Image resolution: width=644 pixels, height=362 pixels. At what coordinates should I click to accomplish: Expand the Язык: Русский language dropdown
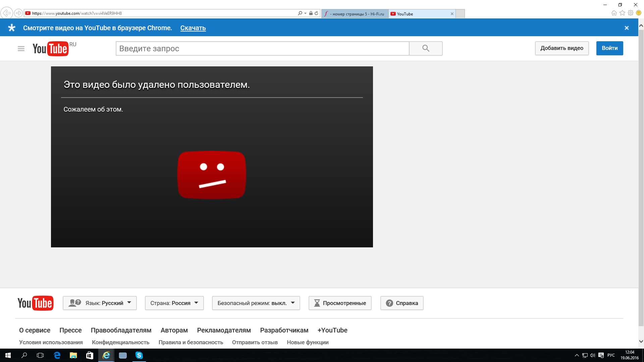[100, 303]
